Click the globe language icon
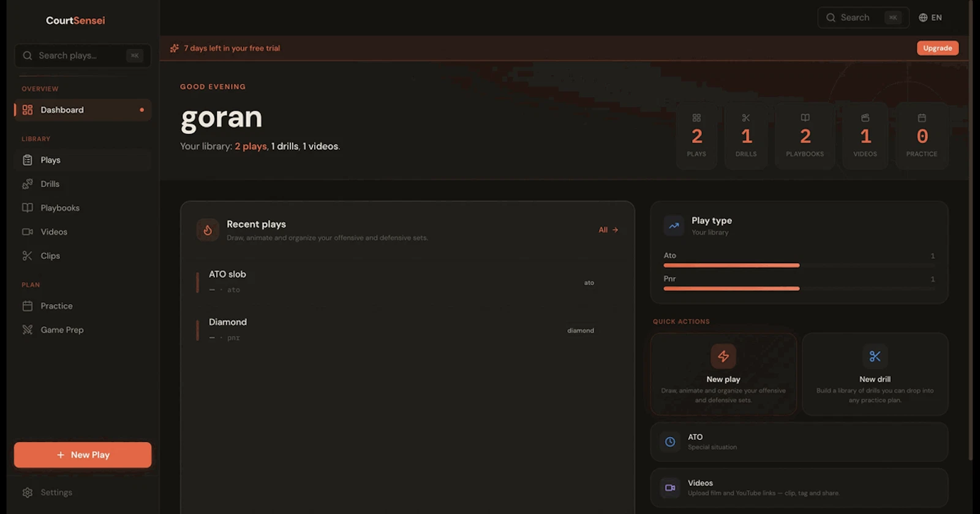Viewport: 980px width, 514px height. (x=923, y=18)
